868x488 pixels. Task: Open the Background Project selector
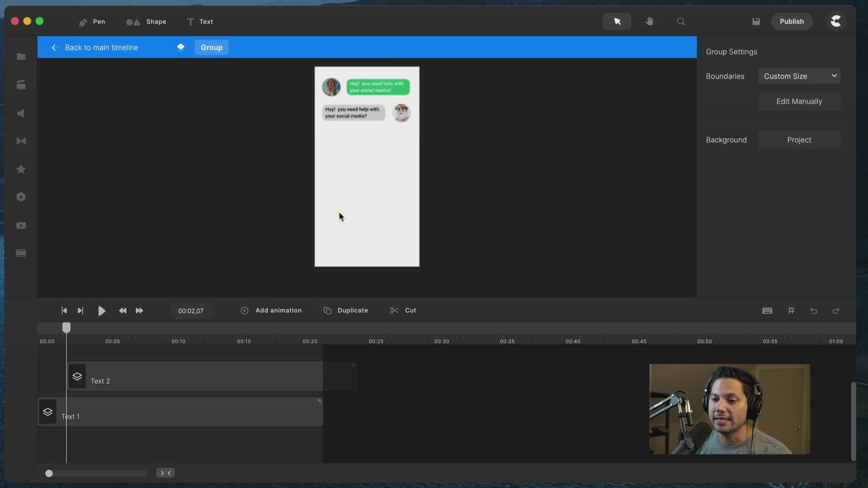(x=799, y=140)
